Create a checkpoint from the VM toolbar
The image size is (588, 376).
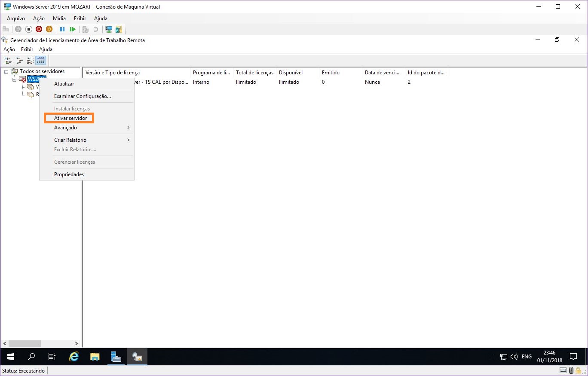[x=86, y=29]
